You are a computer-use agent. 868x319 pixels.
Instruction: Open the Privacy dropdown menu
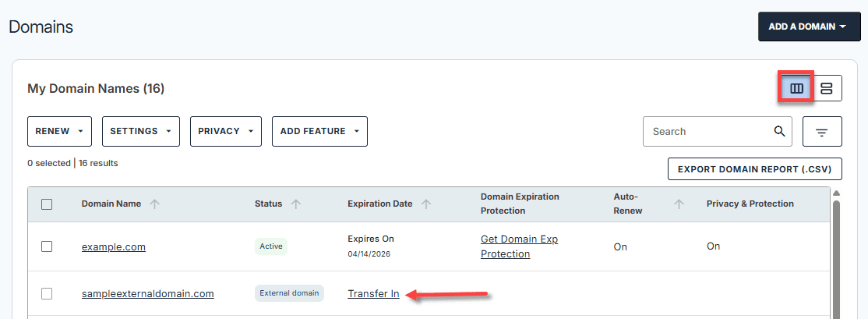click(225, 131)
